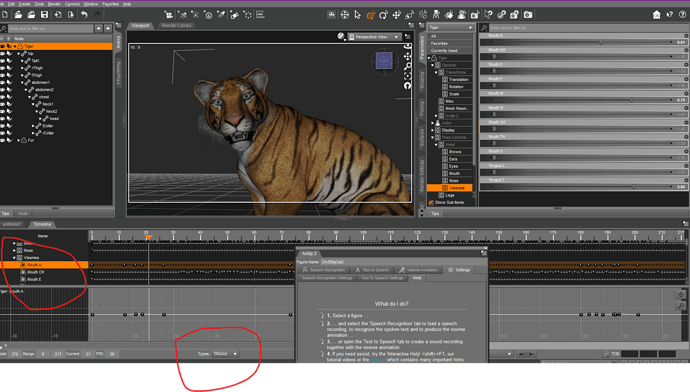Toggle visibility eye for Tiger node

[3, 46]
